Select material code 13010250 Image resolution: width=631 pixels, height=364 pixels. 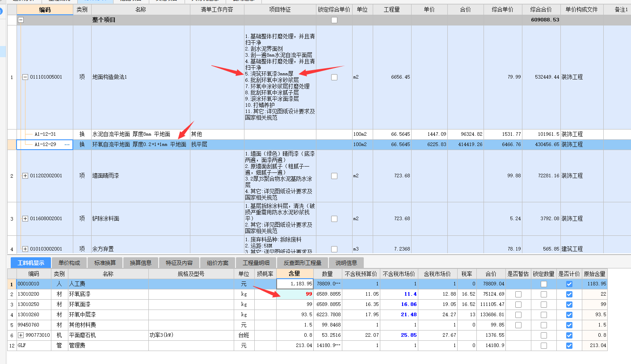(x=34, y=305)
